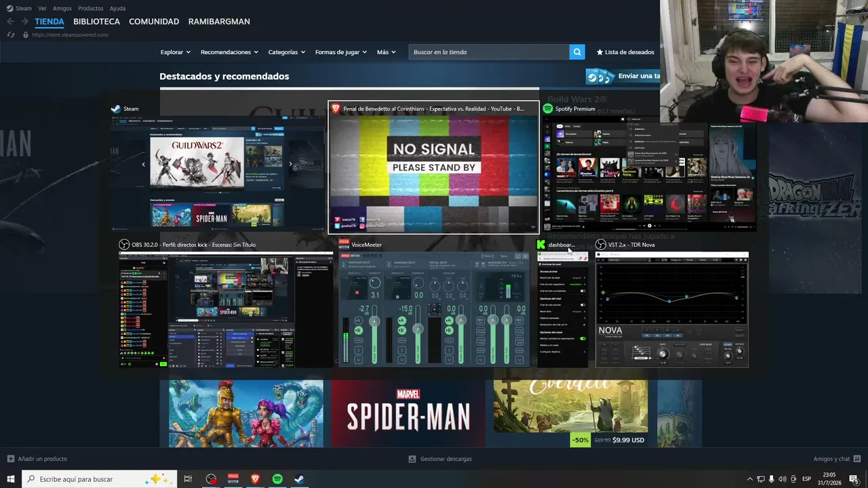Click the Windows taskbar search box
The height and width of the screenshot is (488, 868).
pos(99,479)
